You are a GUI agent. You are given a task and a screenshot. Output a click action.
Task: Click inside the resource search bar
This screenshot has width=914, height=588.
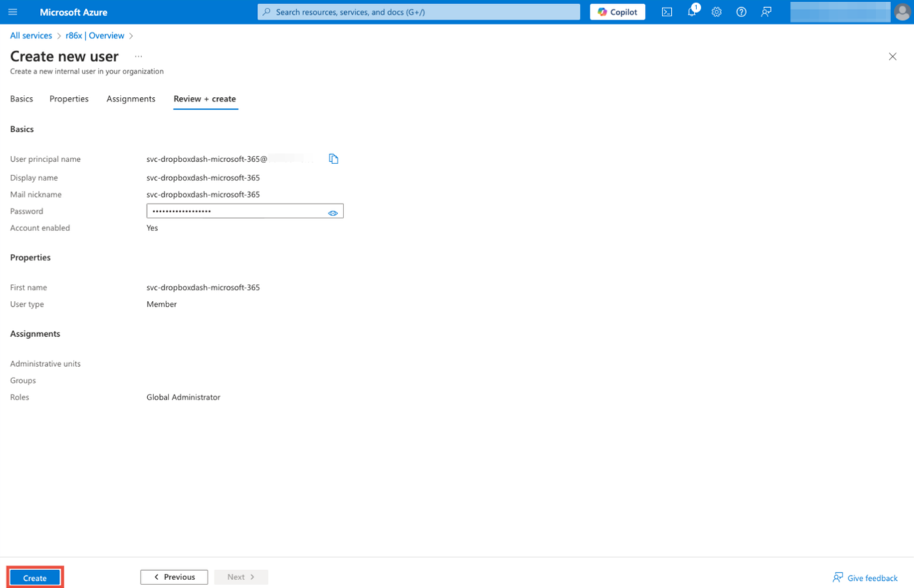click(x=418, y=11)
